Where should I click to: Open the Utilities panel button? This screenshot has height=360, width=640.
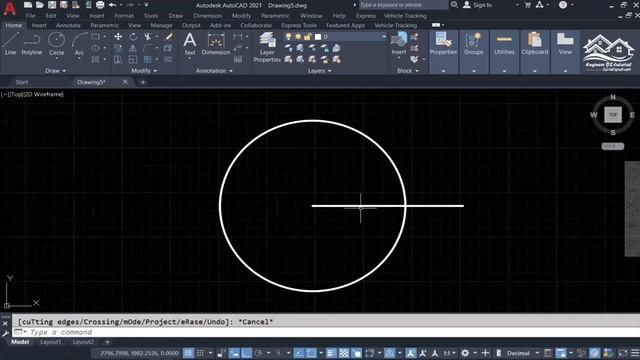[504, 51]
